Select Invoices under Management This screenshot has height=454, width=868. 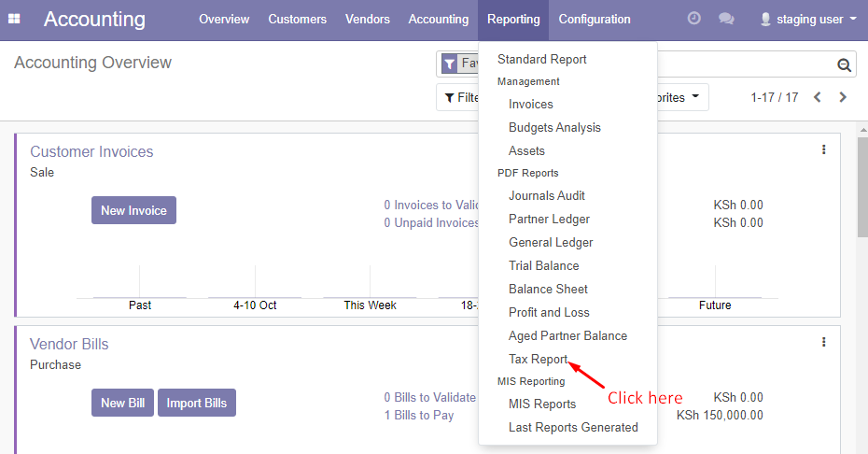[531, 105]
